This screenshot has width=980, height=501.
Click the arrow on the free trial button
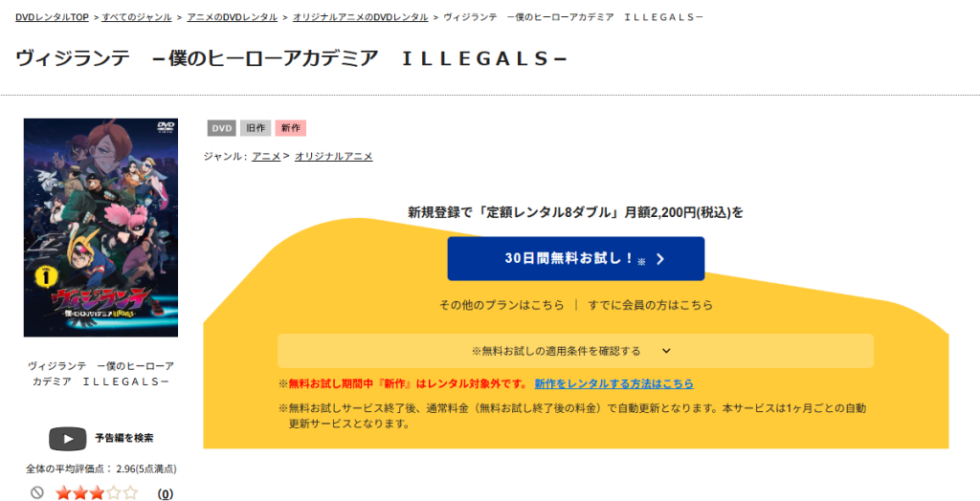tap(660, 259)
